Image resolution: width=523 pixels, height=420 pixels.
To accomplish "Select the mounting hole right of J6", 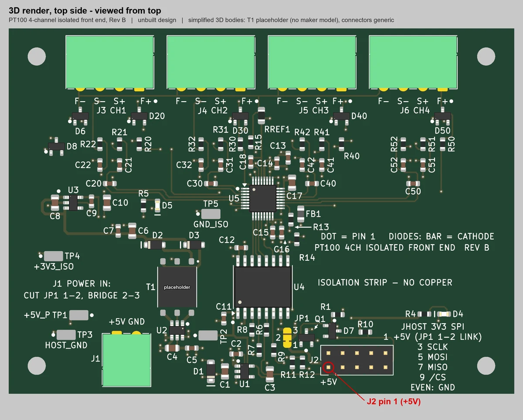I will coord(486,56).
